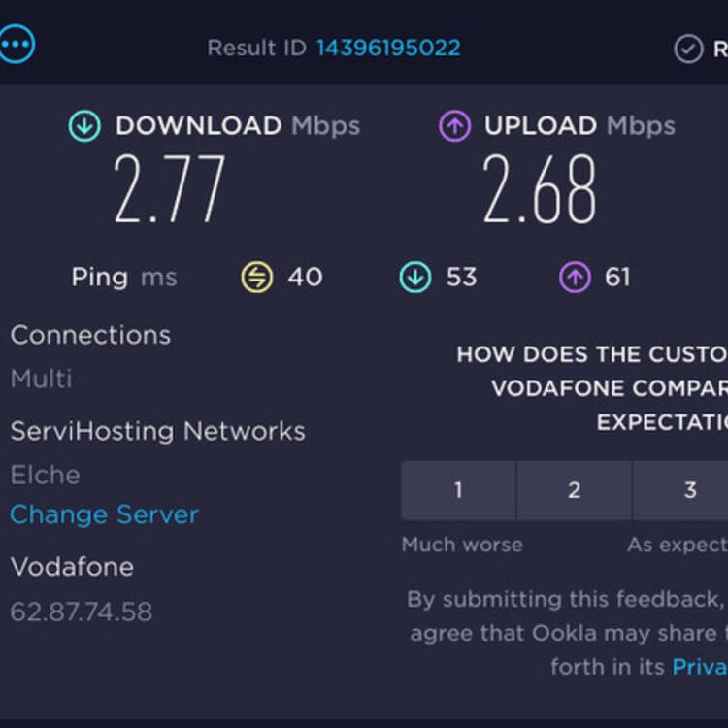This screenshot has width=728, height=728.
Task: Click the 2.68 upload speed value
Action: coord(539,189)
